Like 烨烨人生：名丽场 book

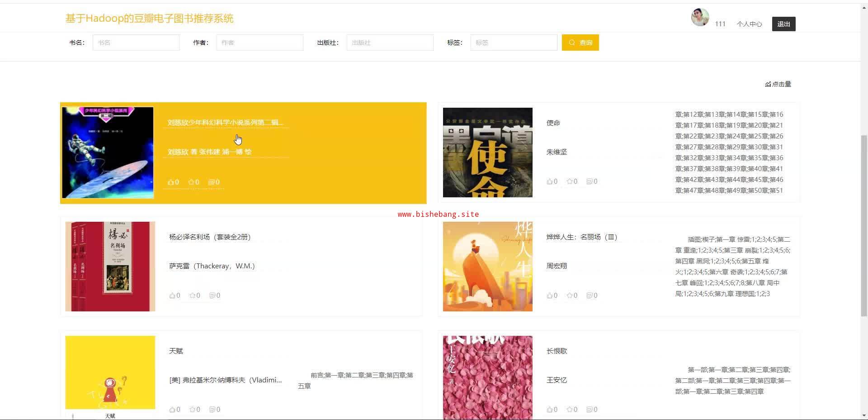pyautogui.click(x=552, y=296)
